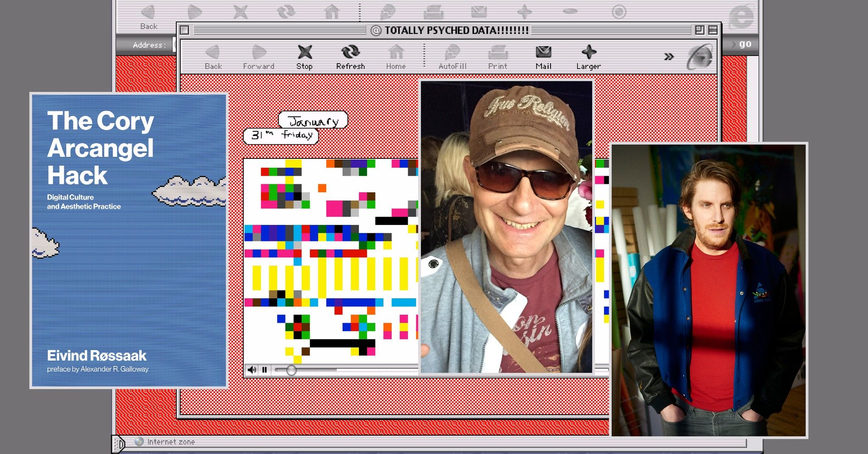This screenshot has height=454, width=868.
Task: Print from the TOTALLY PSYCHED DATA window
Action: tap(498, 57)
